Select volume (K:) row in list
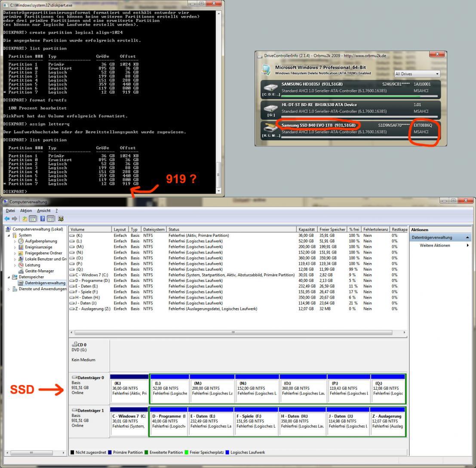Image resolution: width=476 pixels, height=468 pixels. [x=238, y=236]
